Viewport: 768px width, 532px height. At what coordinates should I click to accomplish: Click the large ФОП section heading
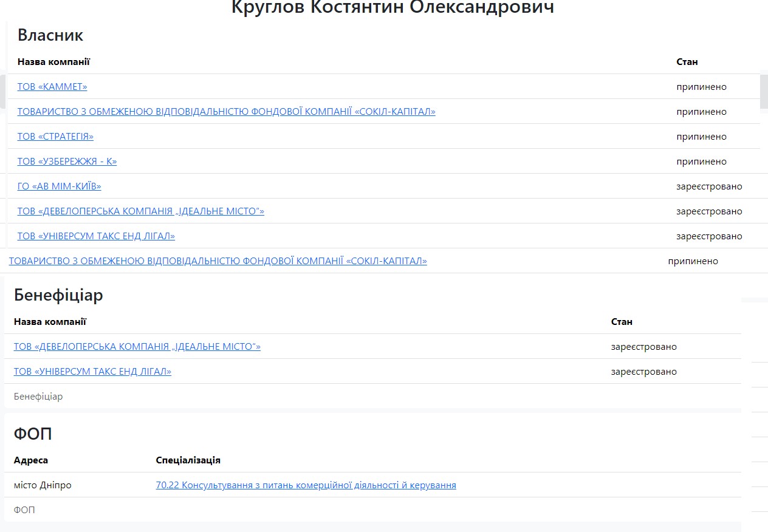click(33, 434)
